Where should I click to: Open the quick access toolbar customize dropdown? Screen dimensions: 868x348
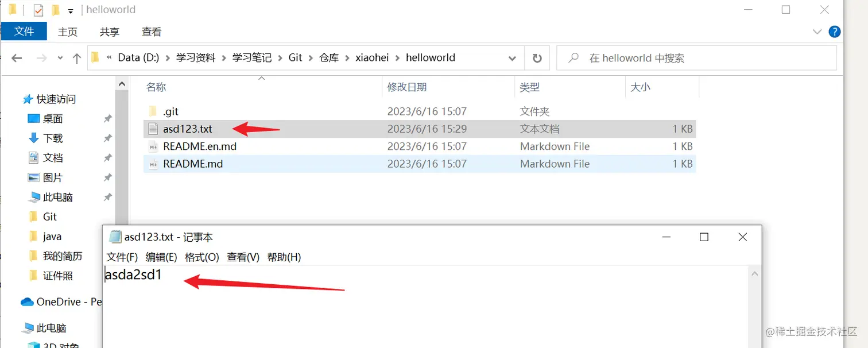click(x=70, y=11)
